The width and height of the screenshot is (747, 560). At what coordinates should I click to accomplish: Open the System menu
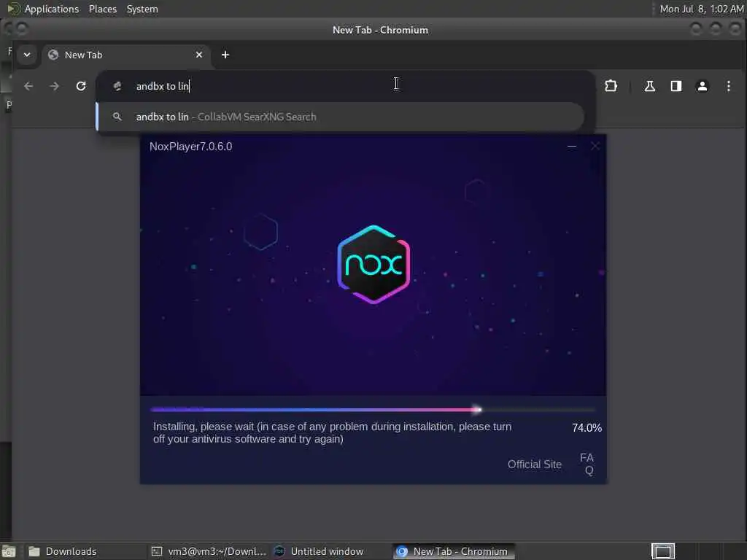pyautogui.click(x=142, y=9)
